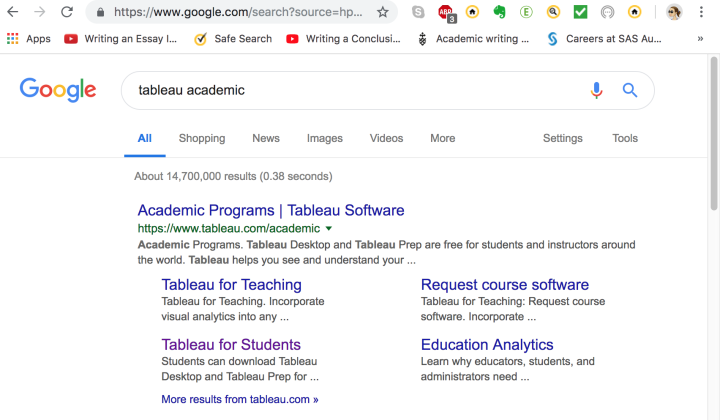The height and width of the screenshot is (420, 720).
Task: Click the page's vertical scrollbar
Action: point(714,133)
